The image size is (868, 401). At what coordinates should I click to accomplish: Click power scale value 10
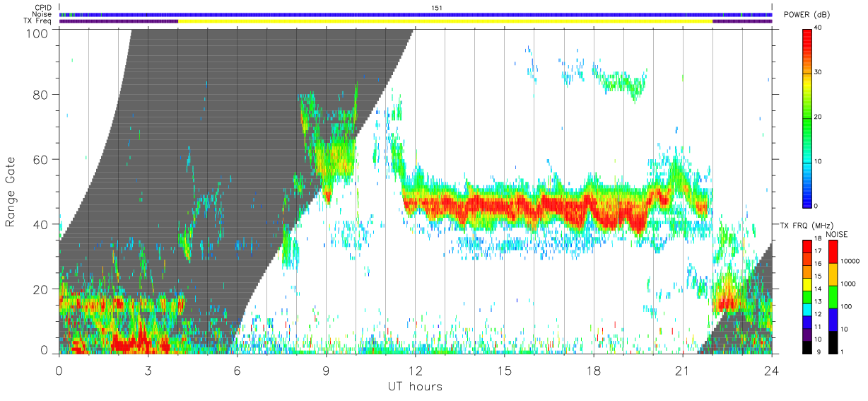pyautogui.click(x=819, y=161)
